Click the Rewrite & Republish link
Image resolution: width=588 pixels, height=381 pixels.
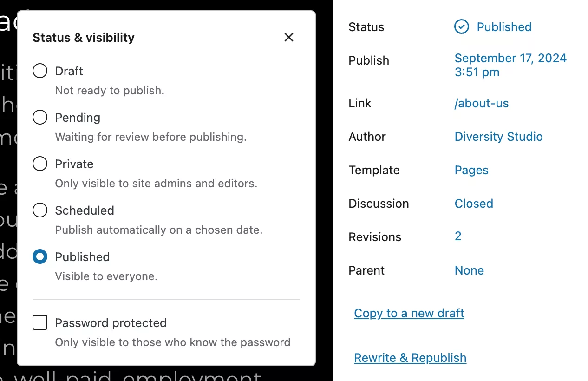click(x=410, y=358)
